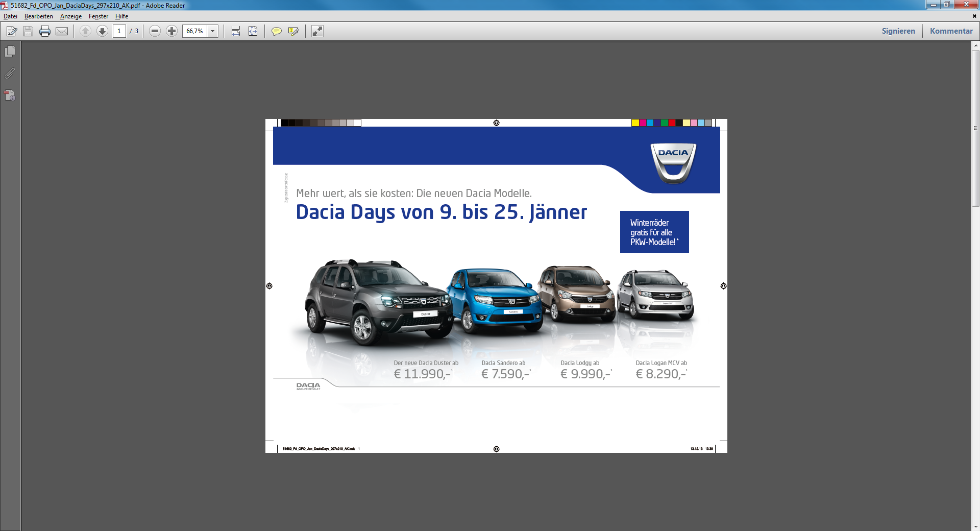The image size is (980, 531).
Task: Click the scrollbar down arrow
Action: [975, 526]
